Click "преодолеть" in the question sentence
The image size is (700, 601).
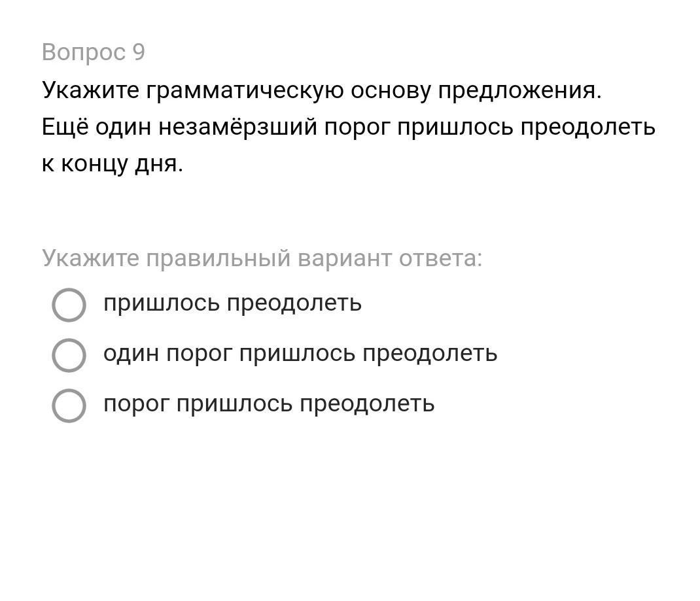(x=587, y=127)
